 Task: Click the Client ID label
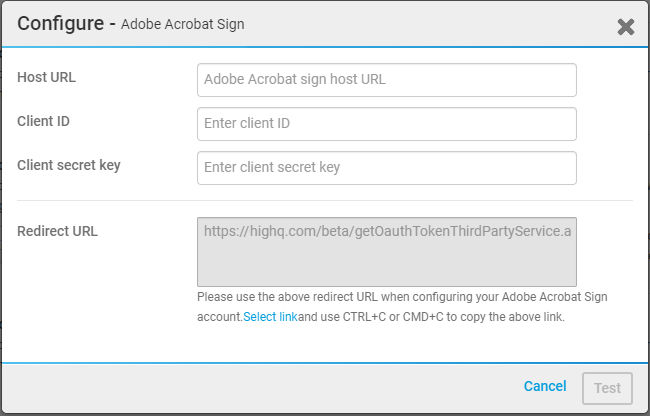[44, 121]
